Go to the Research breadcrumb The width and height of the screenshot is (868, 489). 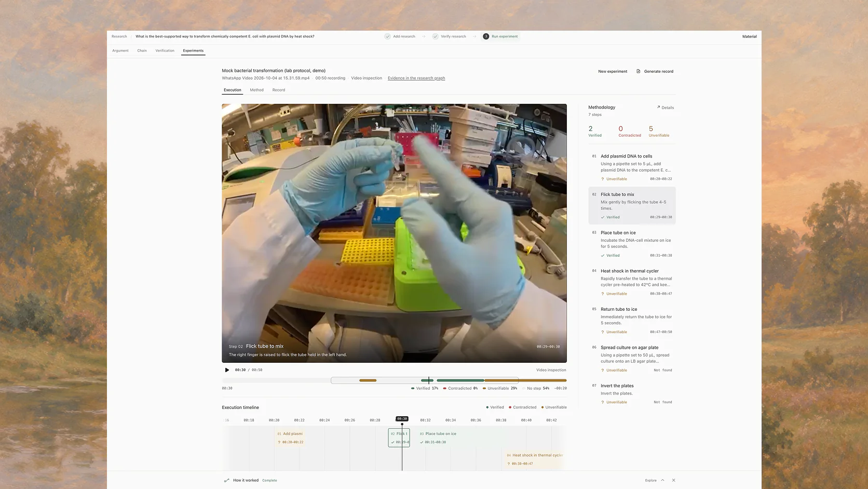[x=119, y=36]
